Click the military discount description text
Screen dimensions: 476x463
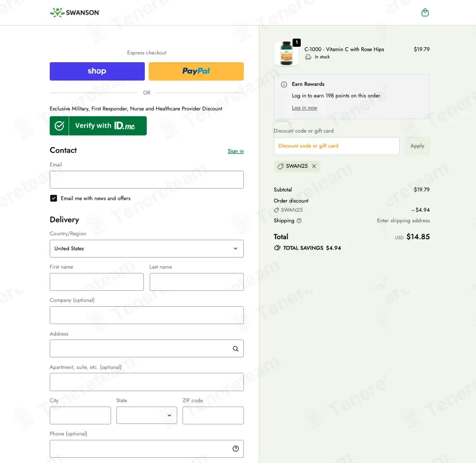pyautogui.click(x=136, y=109)
